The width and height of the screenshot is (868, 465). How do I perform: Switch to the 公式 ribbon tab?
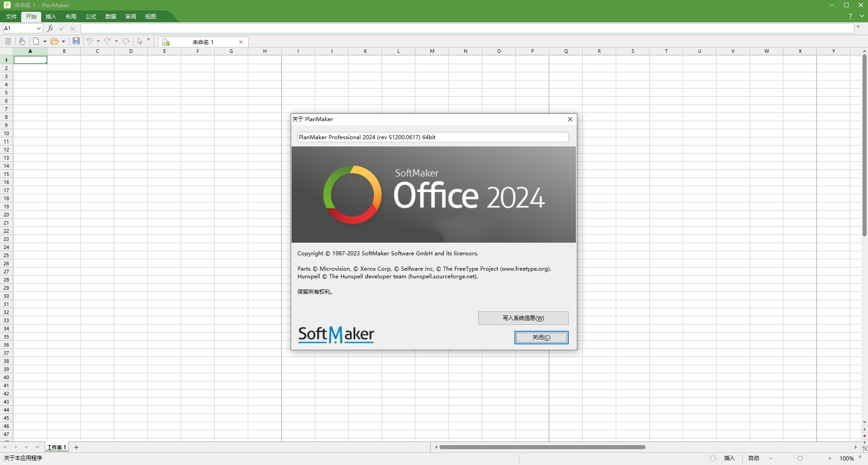(91, 17)
